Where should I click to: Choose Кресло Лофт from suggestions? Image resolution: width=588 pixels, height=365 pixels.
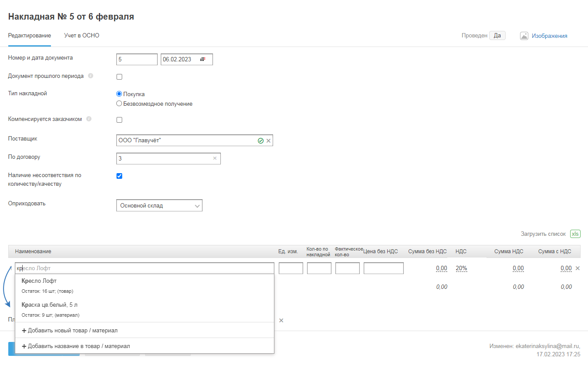pyautogui.click(x=39, y=281)
